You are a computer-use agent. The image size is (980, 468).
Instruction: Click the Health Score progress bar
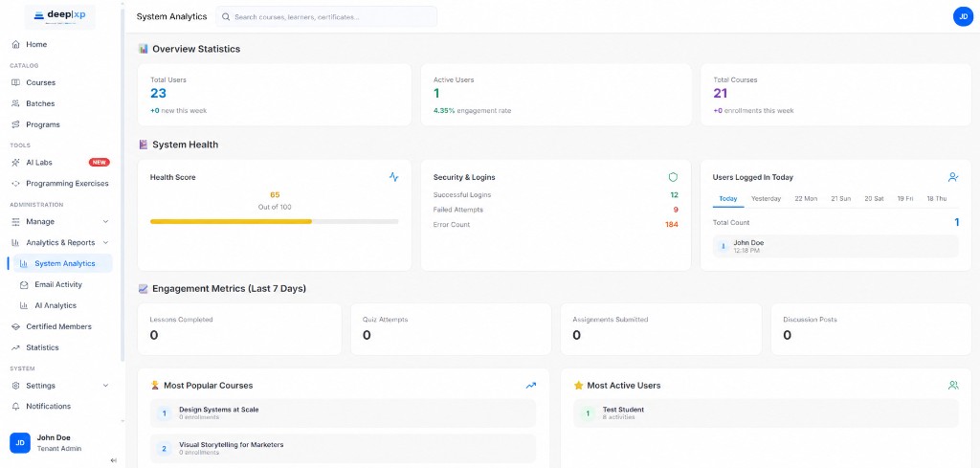(x=275, y=221)
